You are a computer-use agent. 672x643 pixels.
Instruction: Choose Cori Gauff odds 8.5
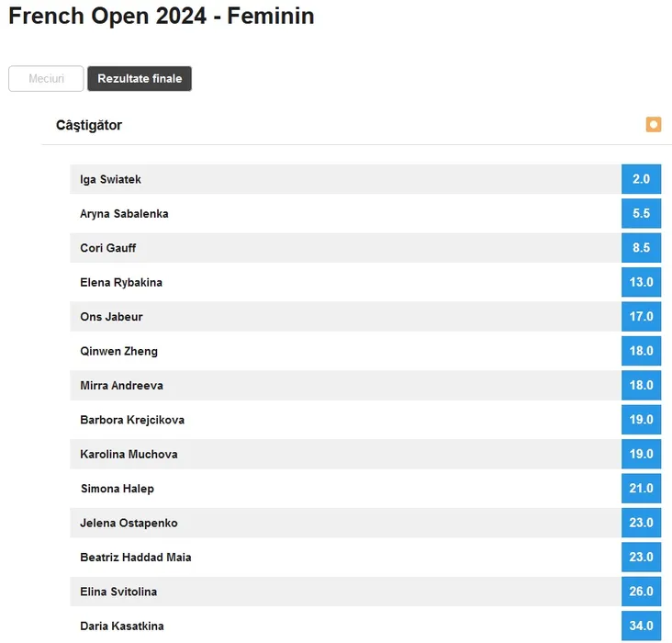(x=641, y=248)
